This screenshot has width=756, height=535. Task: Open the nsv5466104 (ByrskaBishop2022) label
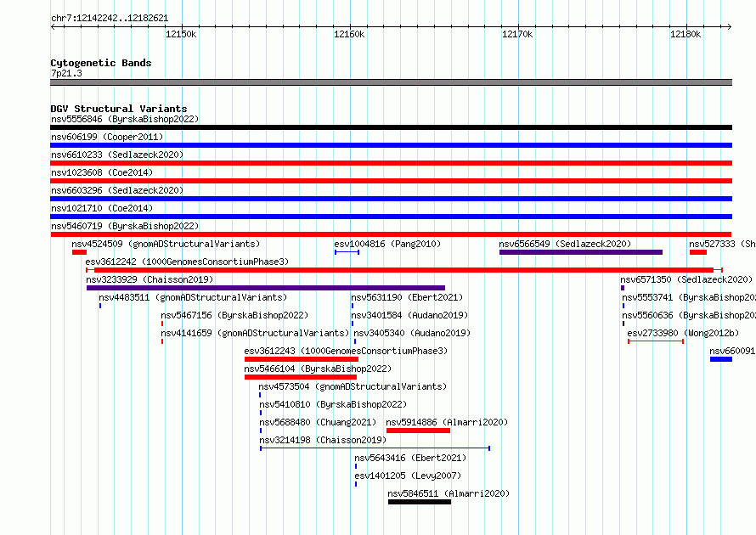(x=318, y=369)
